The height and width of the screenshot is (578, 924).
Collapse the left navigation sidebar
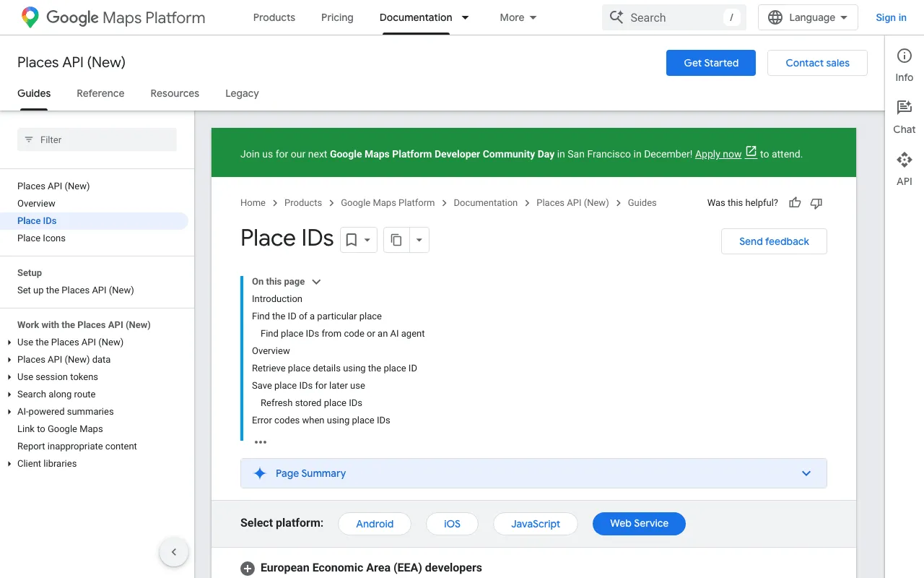[174, 553]
